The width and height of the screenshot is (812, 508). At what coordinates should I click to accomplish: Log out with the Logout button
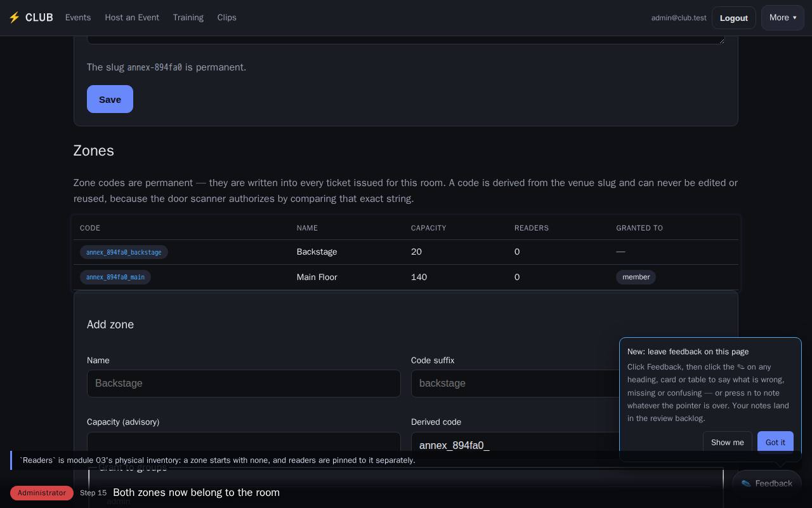click(x=734, y=18)
